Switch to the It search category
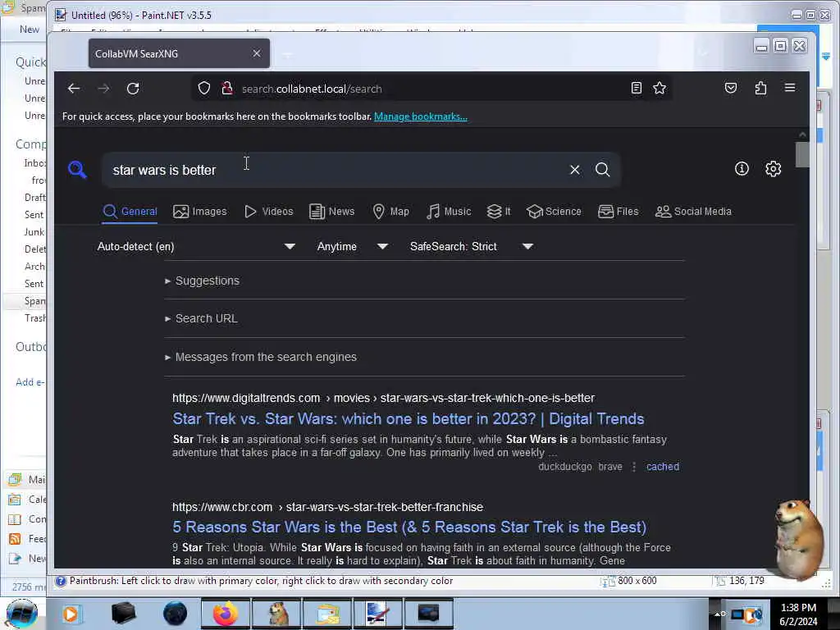The image size is (840, 630). coord(498,212)
